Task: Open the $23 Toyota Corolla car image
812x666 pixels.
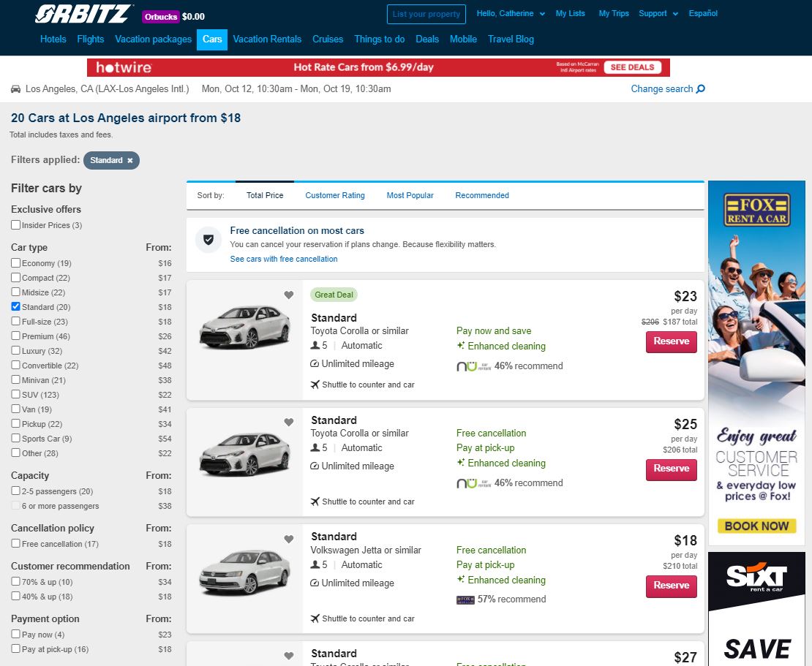Action: tap(244, 327)
